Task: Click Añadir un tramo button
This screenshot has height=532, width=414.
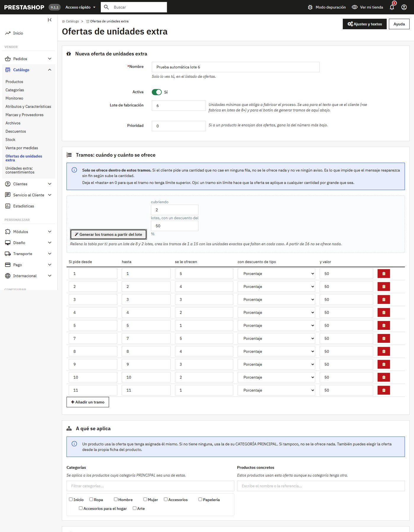Action: point(88,402)
